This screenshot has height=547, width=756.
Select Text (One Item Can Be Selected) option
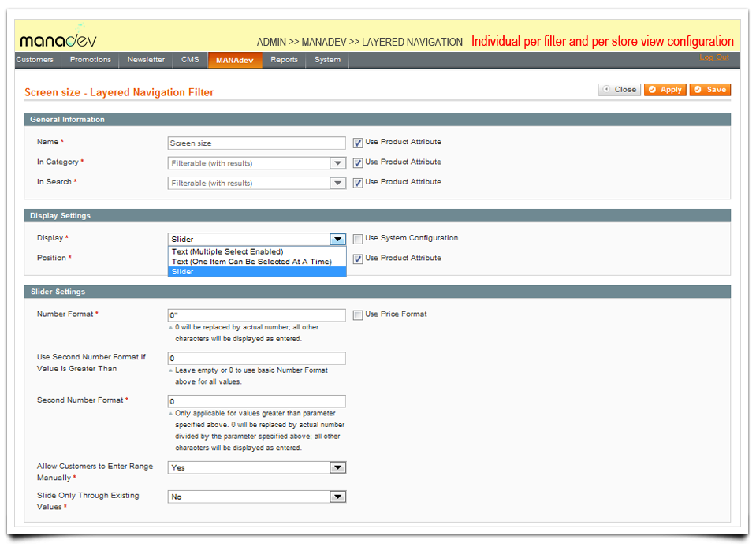[x=256, y=262]
